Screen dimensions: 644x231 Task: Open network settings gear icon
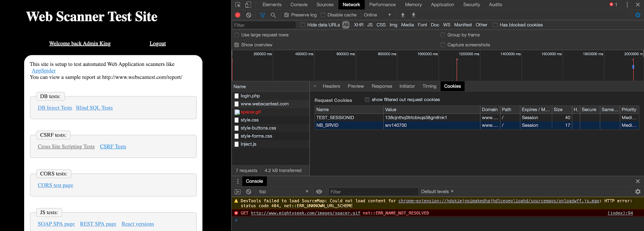(638, 15)
